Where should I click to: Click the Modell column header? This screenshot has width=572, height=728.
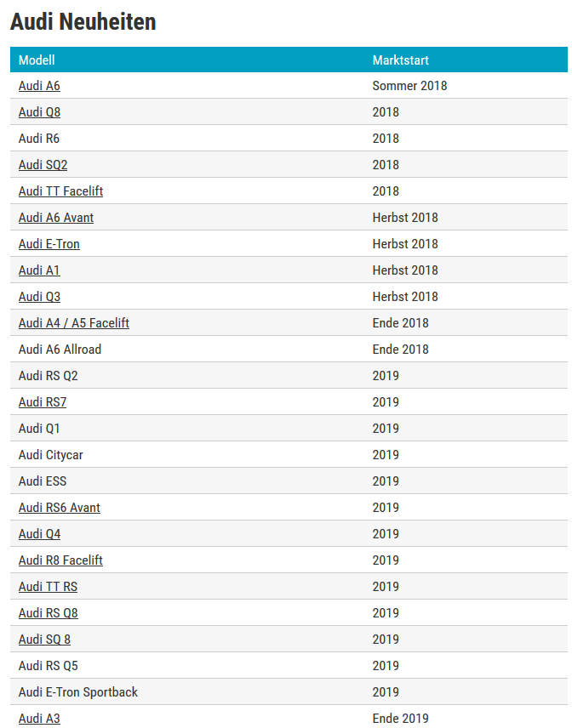(37, 60)
